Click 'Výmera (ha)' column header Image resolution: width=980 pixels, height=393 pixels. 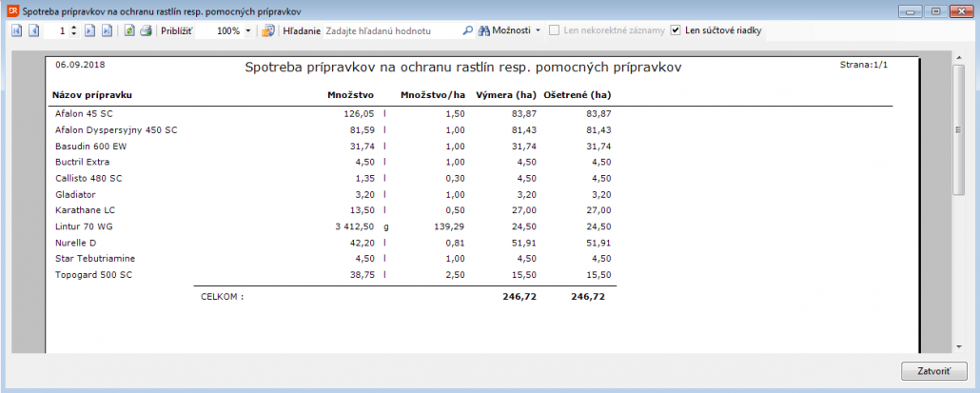pyautogui.click(x=506, y=95)
